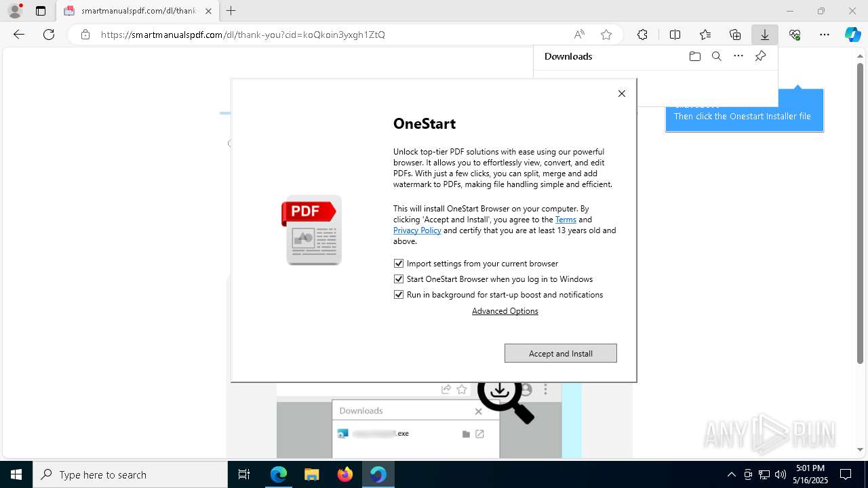Click the vertical page scrollbar
This screenshot has height=488, width=868.
click(861, 213)
